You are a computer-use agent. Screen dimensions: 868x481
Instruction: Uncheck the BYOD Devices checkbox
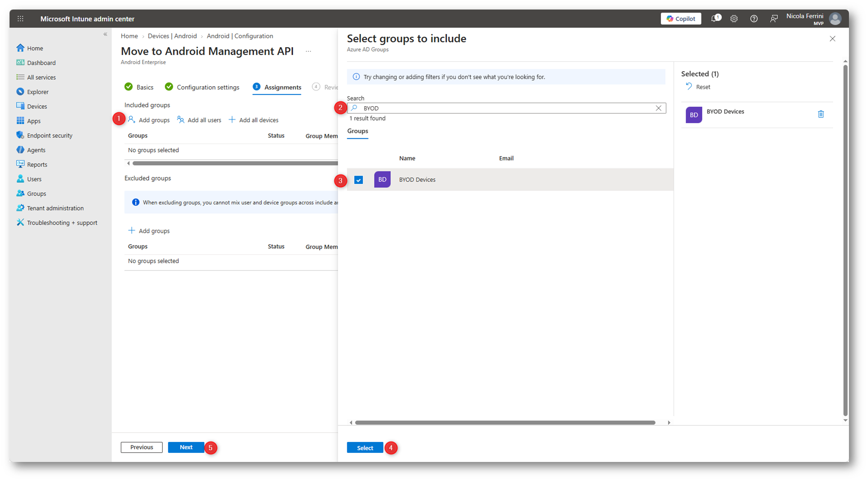(359, 180)
